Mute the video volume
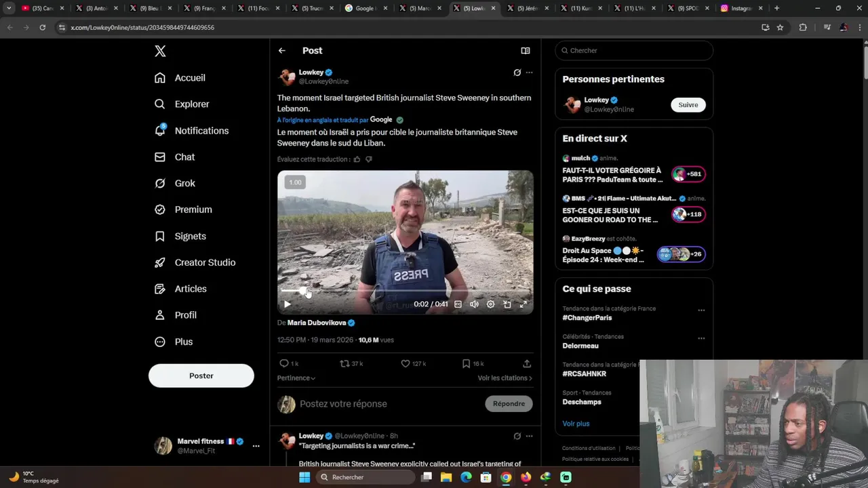The height and width of the screenshot is (488, 868). click(474, 304)
